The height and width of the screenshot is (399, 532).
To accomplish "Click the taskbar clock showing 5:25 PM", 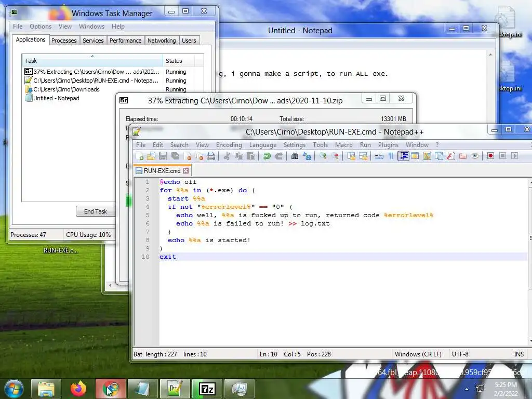I will coord(506,389).
